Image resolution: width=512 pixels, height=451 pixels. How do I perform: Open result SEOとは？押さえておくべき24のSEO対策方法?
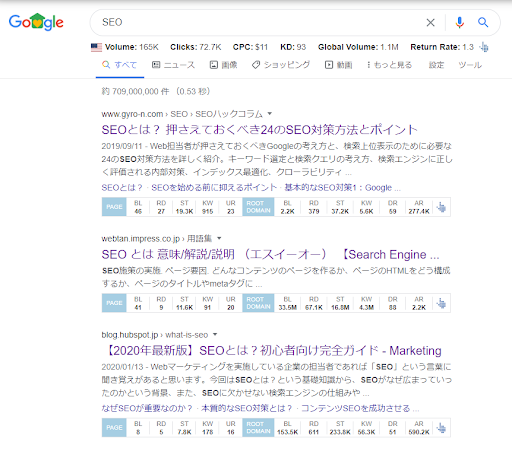tap(259, 130)
